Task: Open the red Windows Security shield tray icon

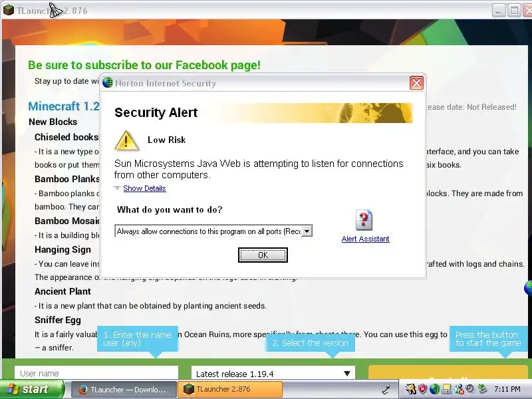Action: pyautogui.click(x=423, y=389)
